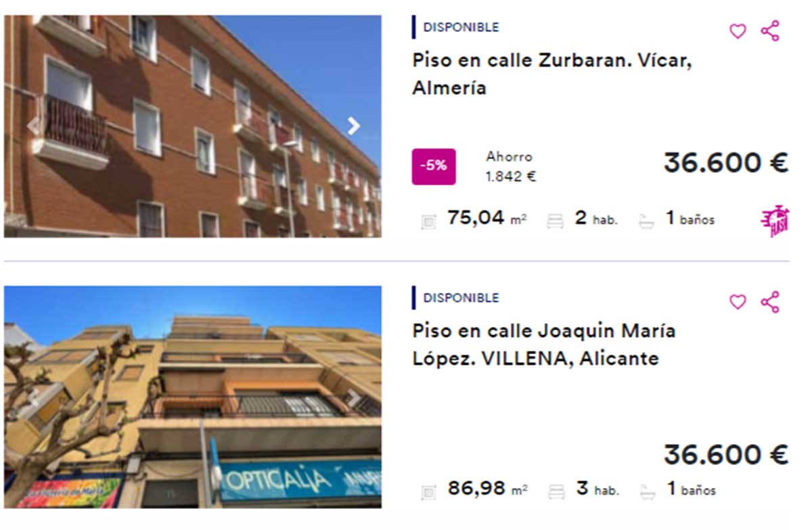
Task: Click the 75,04 m² area icon
Action: (428, 221)
